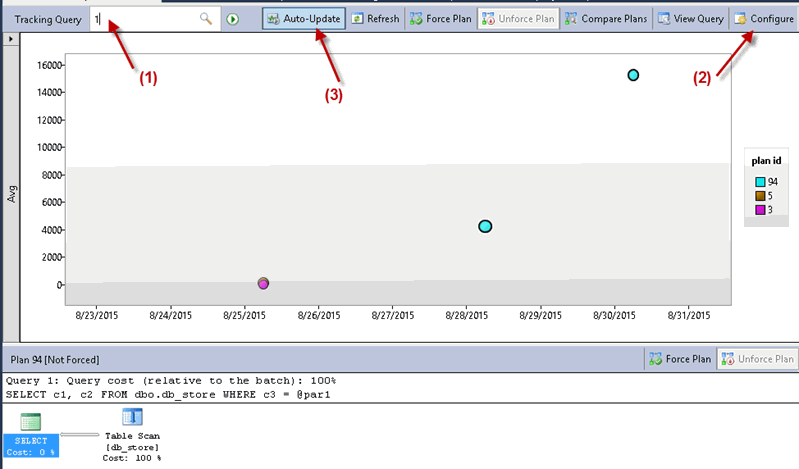The height and width of the screenshot is (469, 799).
Task: Open View Query
Action: (x=690, y=19)
